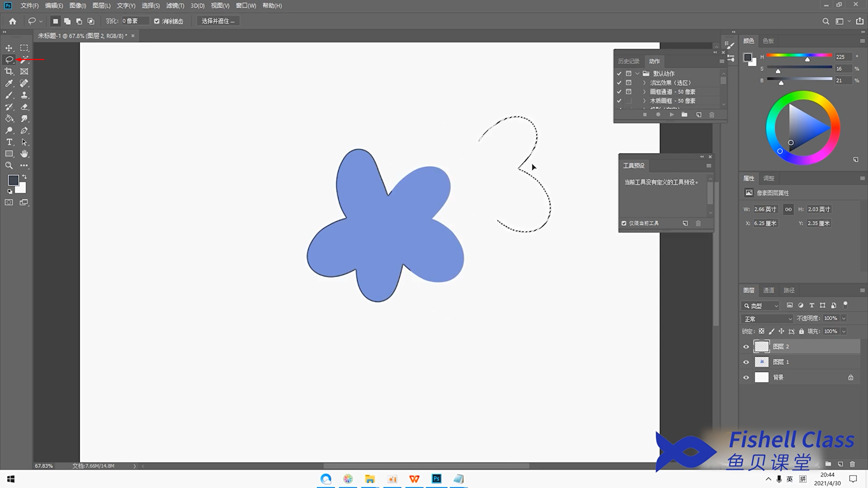Viewport: 868px width, 488px height.
Task: Select the Zoom tool in toolbox
Action: tap(9, 166)
